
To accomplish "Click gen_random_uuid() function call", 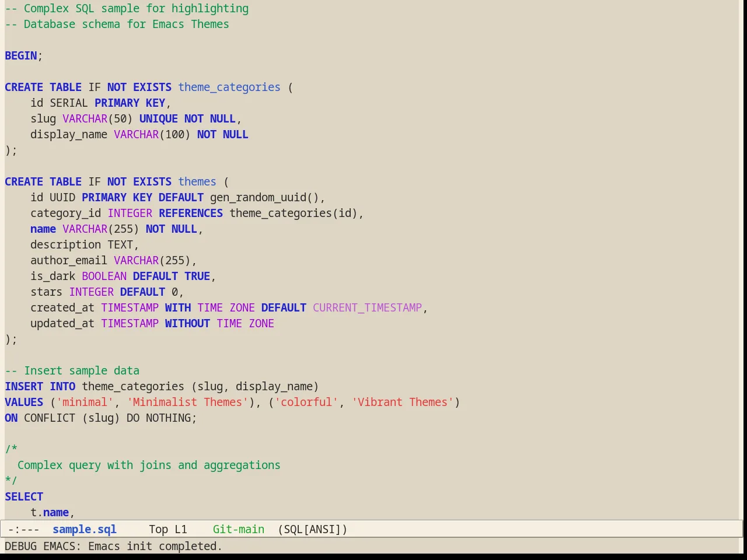I will click(264, 197).
